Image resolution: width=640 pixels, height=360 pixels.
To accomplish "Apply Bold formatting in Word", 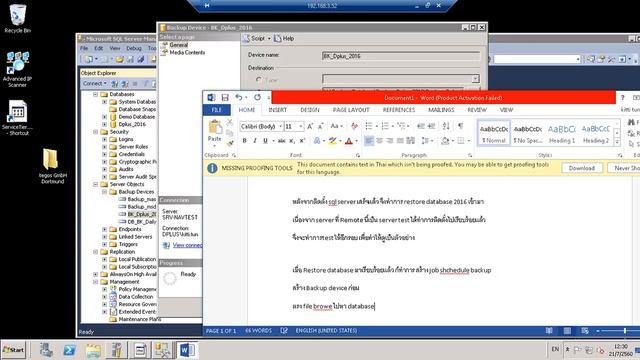I will [244, 141].
